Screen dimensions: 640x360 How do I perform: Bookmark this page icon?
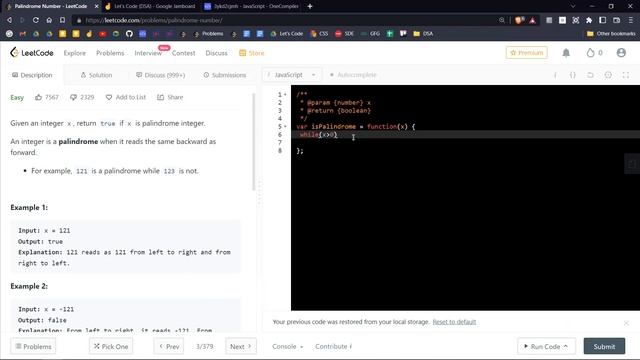click(x=62, y=20)
